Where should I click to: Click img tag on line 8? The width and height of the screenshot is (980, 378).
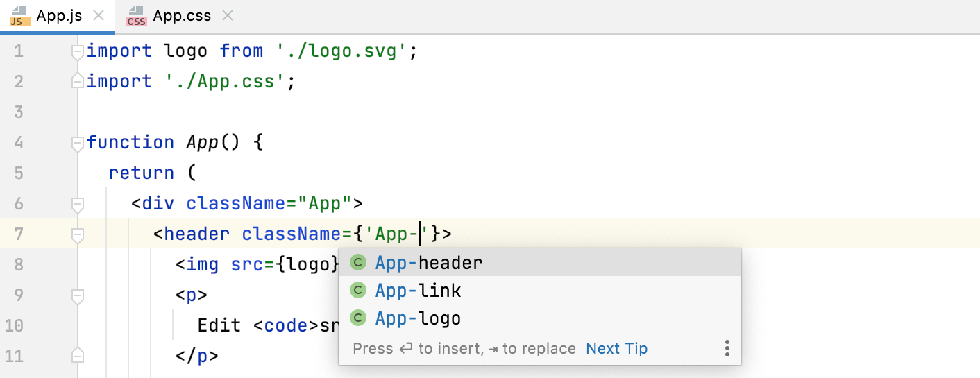[x=203, y=265]
